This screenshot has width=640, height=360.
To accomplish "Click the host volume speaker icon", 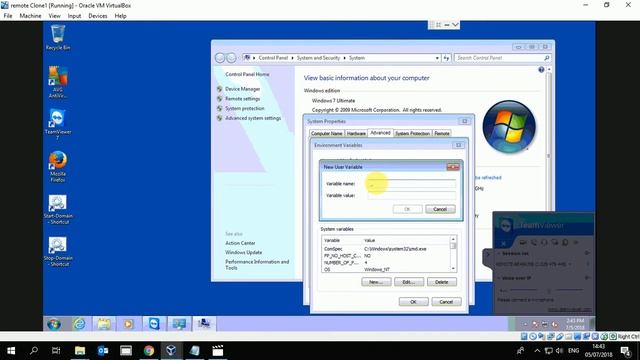I will (x=559, y=351).
